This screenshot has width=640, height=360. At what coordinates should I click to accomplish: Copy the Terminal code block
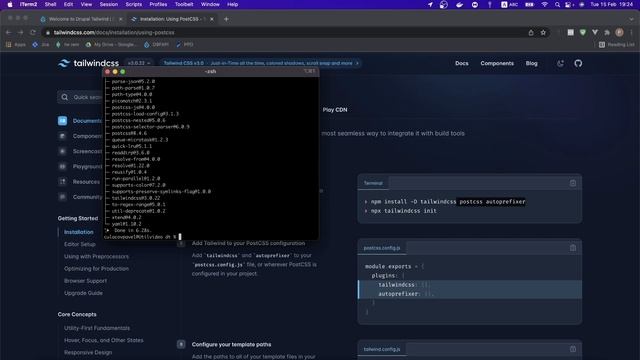[573, 183]
